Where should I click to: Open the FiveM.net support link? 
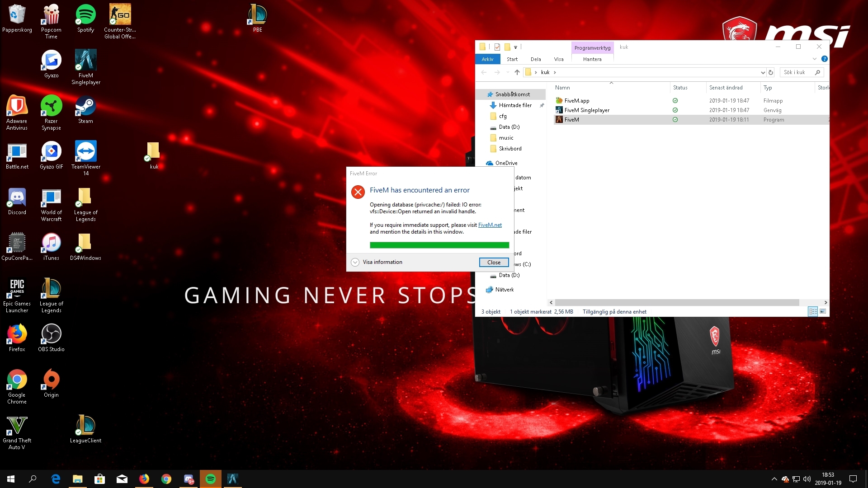point(490,225)
